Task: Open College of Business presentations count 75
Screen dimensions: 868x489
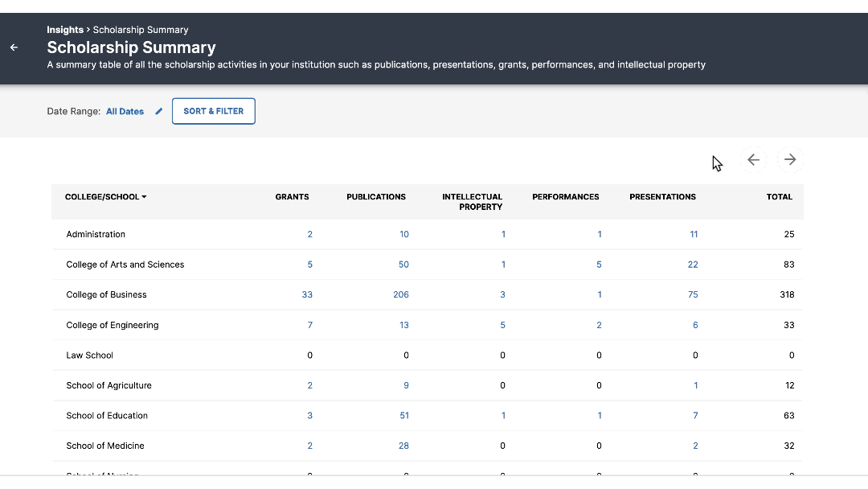Action: click(x=693, y=295)
